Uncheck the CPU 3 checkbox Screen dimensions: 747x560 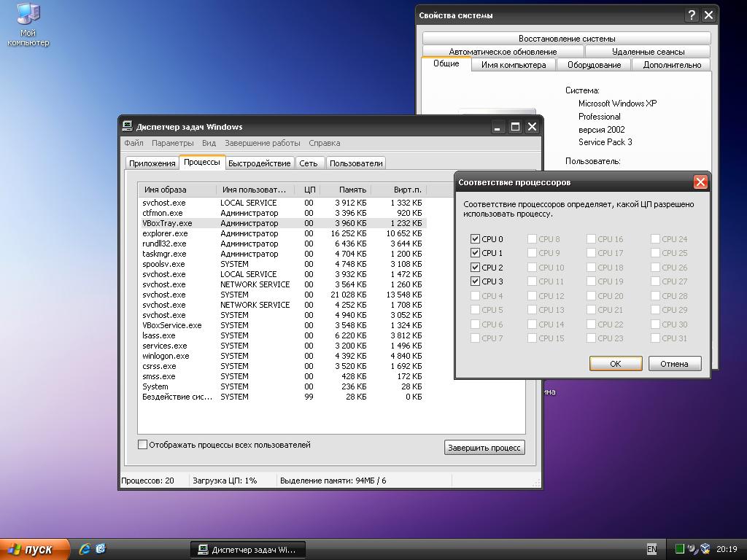476,281
